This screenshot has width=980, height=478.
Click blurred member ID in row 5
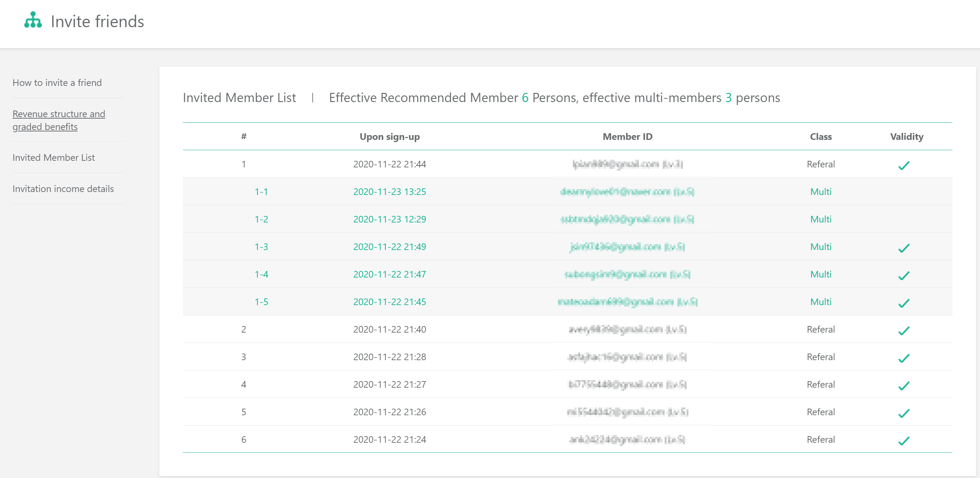pos(628,412)
